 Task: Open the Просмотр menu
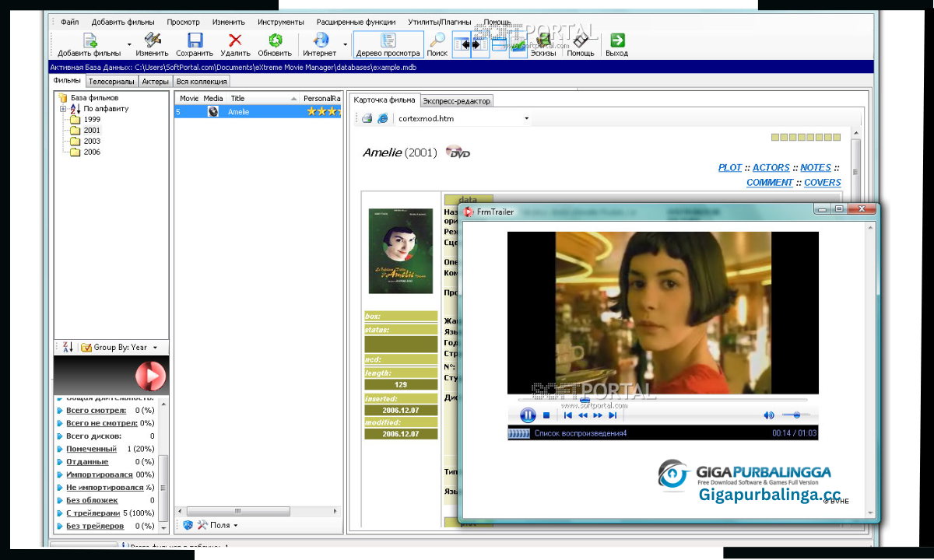pos(183,22)
